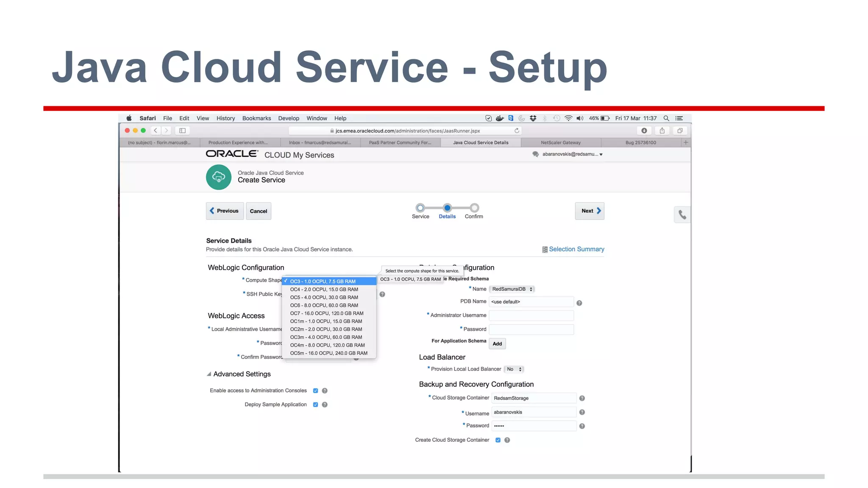868x488 pixels.
Task: Open the Safari downloads button
Action: click(644, 130)
